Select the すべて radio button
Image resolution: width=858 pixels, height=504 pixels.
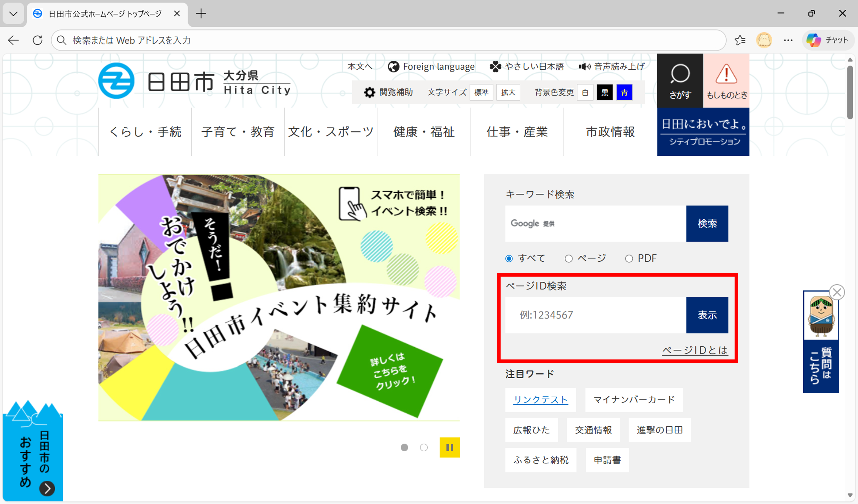tap(509, 258)
